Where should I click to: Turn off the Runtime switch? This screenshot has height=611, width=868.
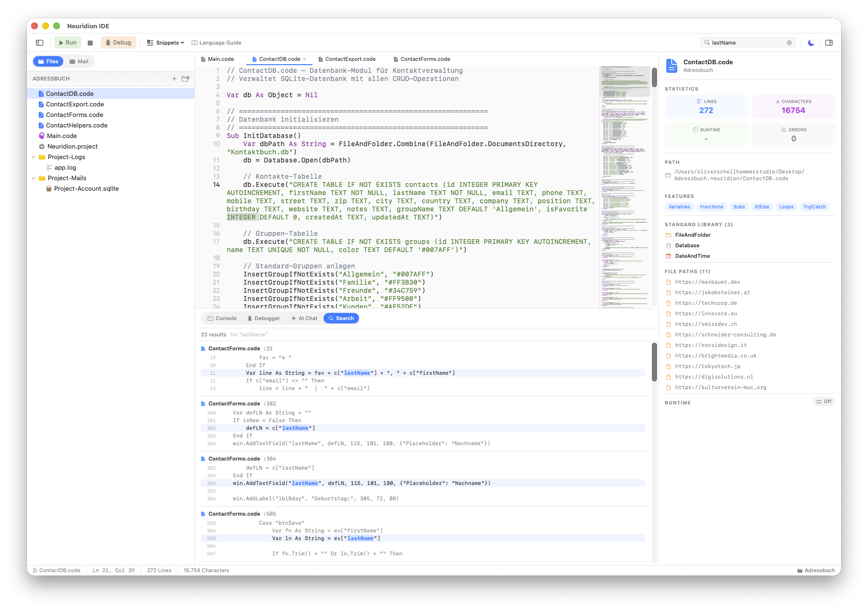(824, 401)
